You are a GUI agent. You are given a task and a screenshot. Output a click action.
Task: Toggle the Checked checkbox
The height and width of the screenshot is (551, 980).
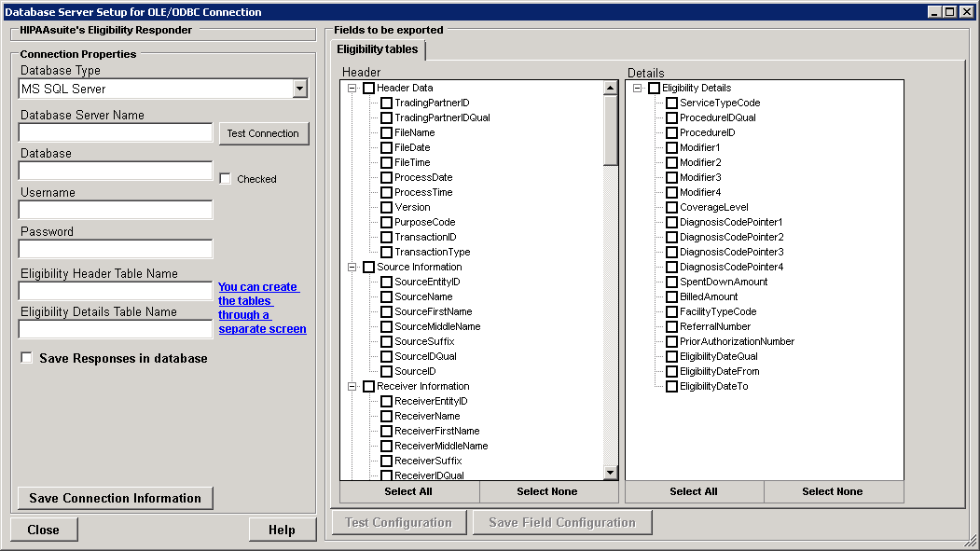pos(226,179)
